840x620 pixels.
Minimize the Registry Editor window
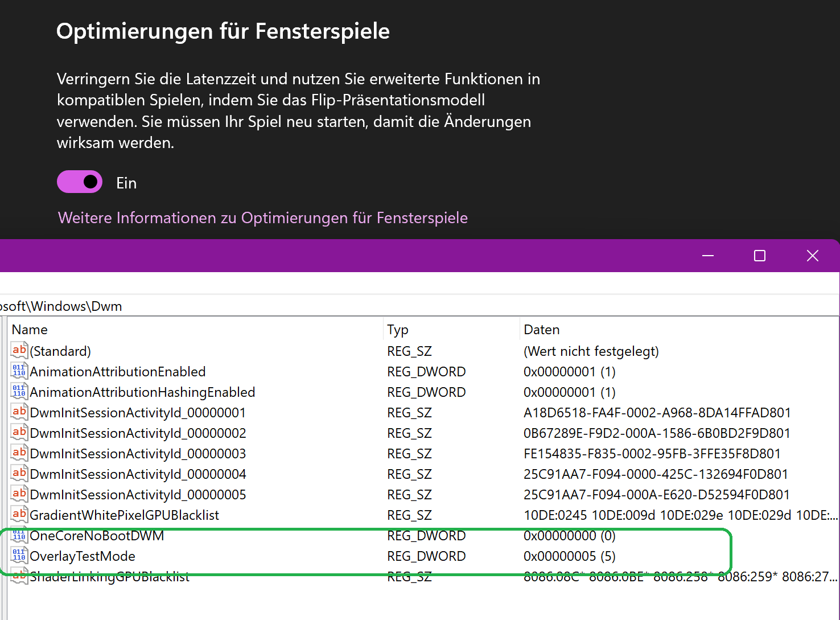pos(707,256)
